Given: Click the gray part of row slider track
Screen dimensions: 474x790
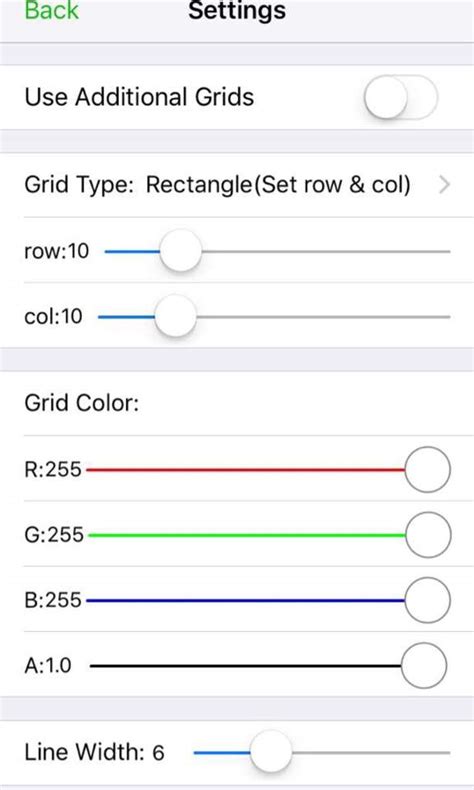Looking at the screenshot, I should coord(326,251).
